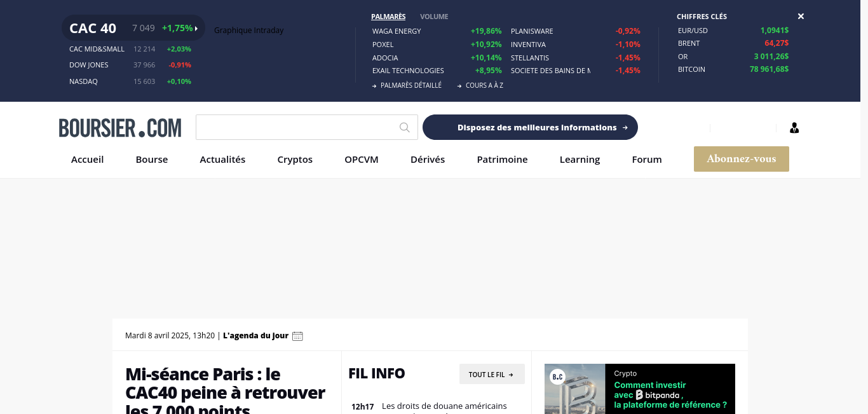Click Disposez des meilleures informations button
This screenshot has width=868, height=414.
[530, 127]
